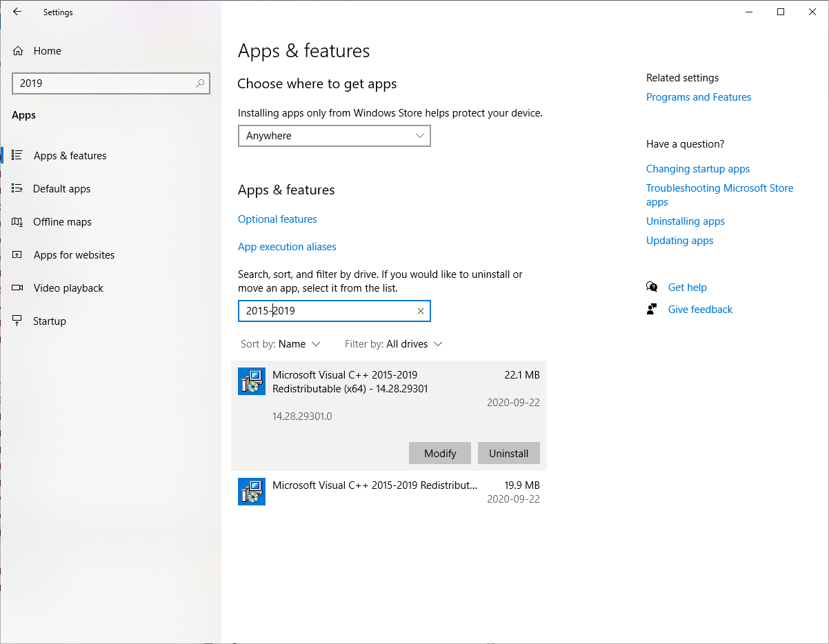The image size is (829, 644).
Task: Click the Apps & features list icon
Action: click(18, 156)
